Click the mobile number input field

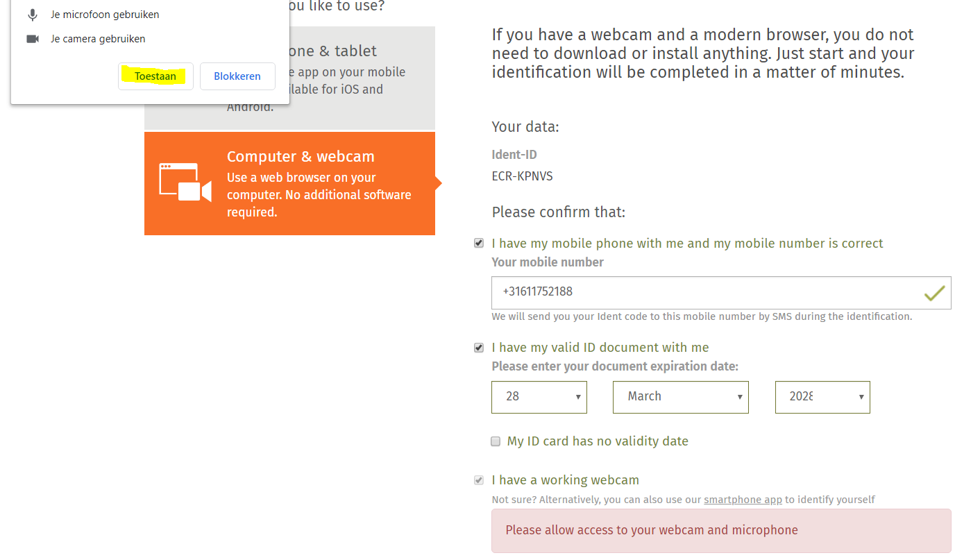[721, 293]
